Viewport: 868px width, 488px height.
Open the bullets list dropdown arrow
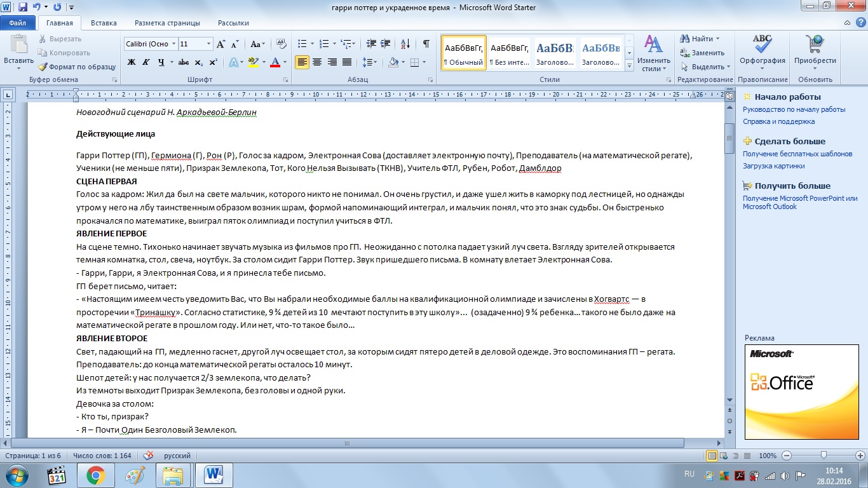point(311,44)
